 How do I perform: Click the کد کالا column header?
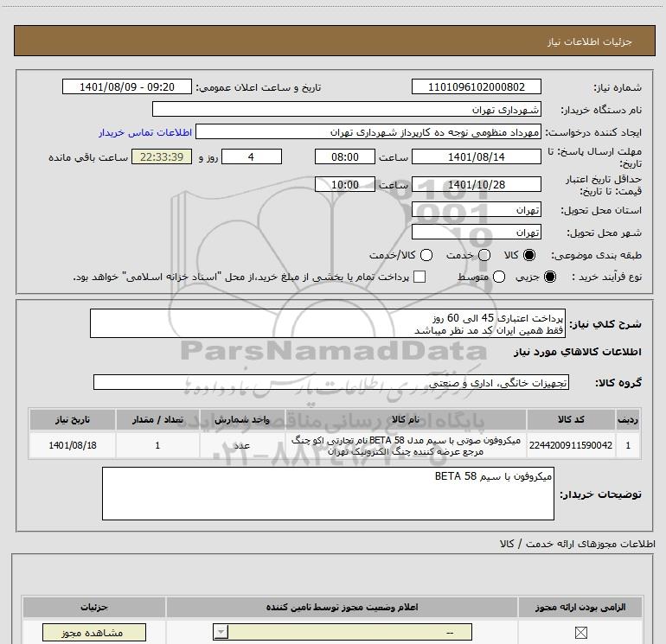pos(571,420)
